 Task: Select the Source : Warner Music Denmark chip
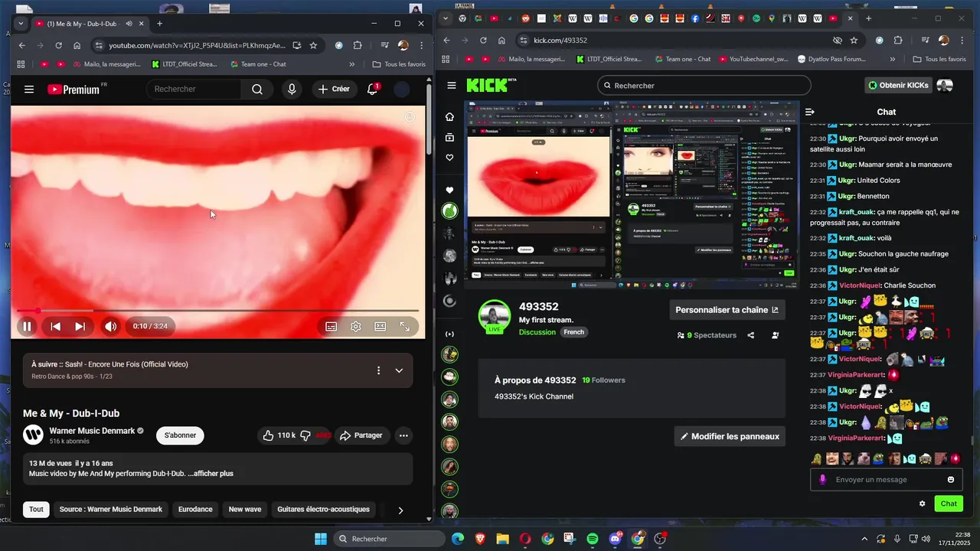pyautogui.click(x=111, y=510)
